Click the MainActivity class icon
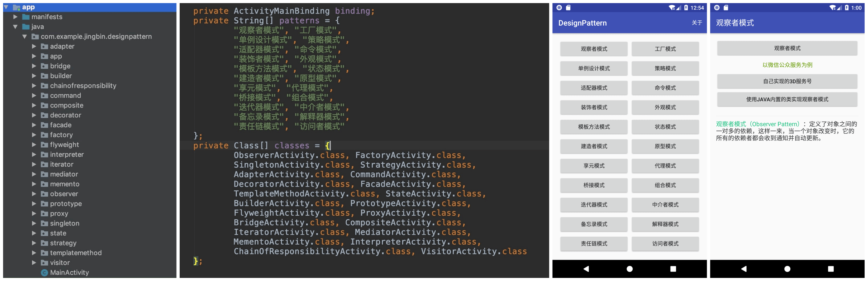Image resolution: width=868 pixels, height=281 pixels. click(x=44, y=273)
